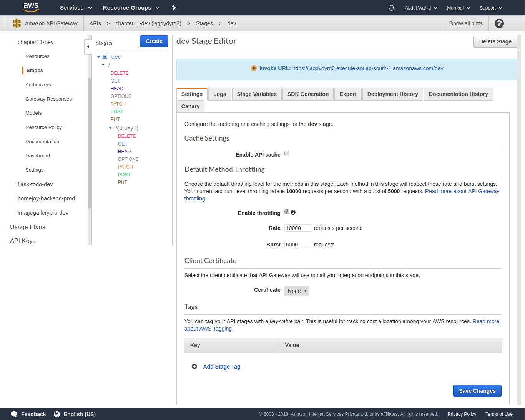Open the Mumbai region selector

click(x=458, y=8)
